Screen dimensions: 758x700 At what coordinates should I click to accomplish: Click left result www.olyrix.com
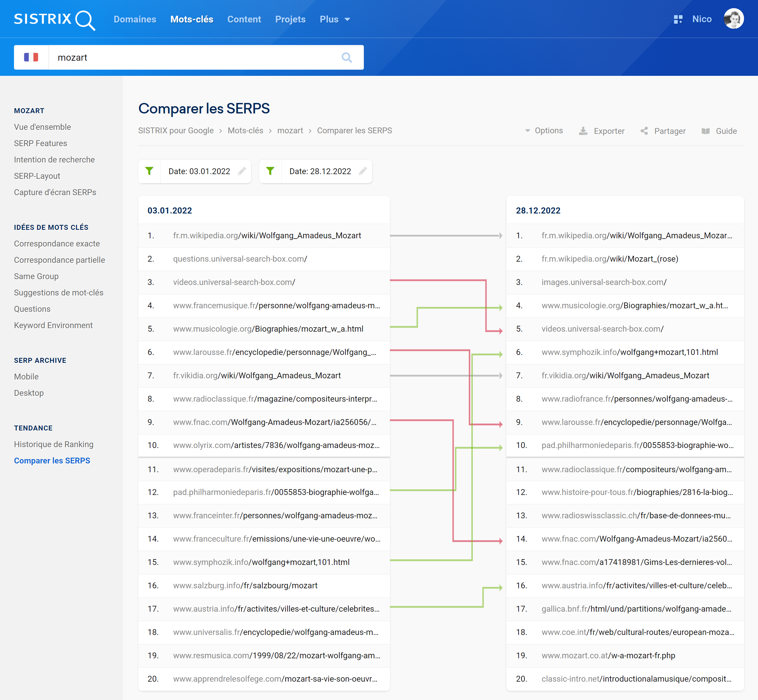click(x=276, y=445)
